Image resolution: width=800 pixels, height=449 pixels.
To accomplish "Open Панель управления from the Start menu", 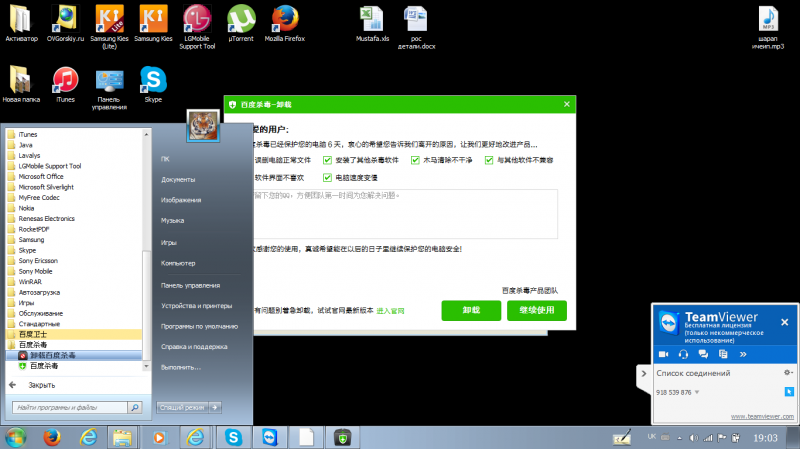I will click(x=185, y=285).
